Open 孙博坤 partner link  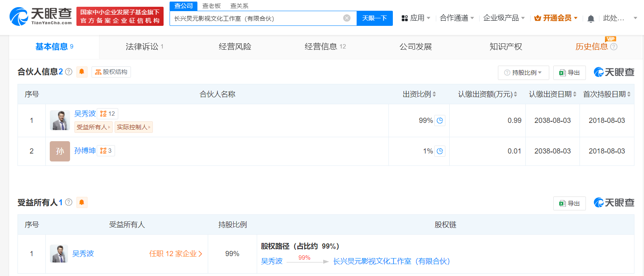[x=85, y=151]
